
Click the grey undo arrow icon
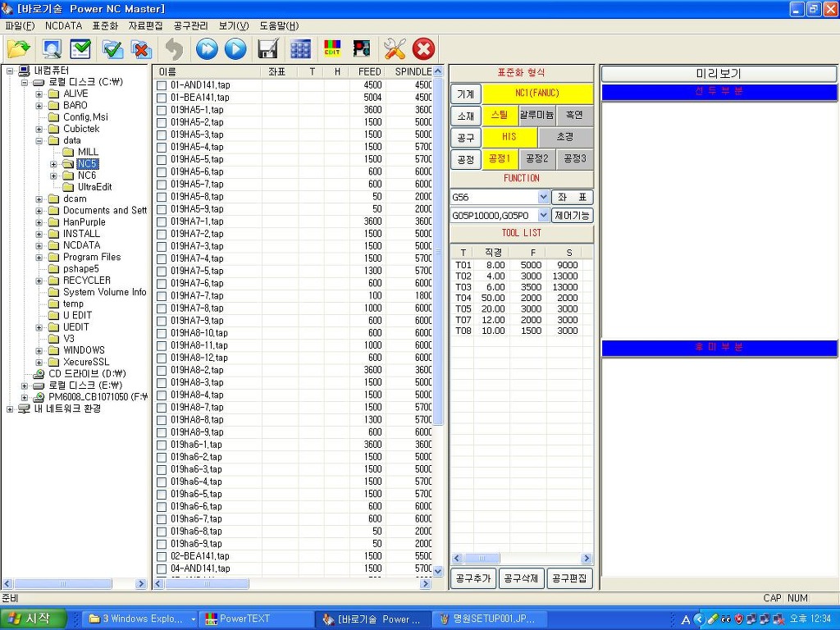pyautogui.click(x=174, y=49)
